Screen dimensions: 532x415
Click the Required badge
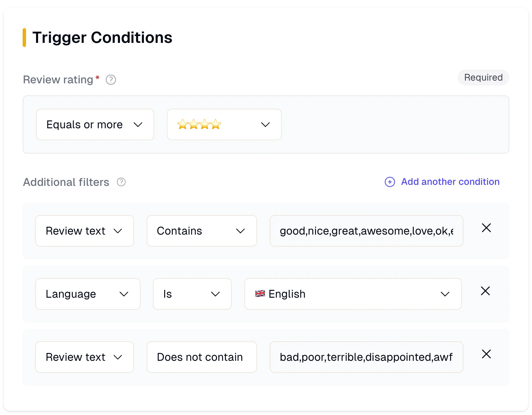(x=483, y=78)
